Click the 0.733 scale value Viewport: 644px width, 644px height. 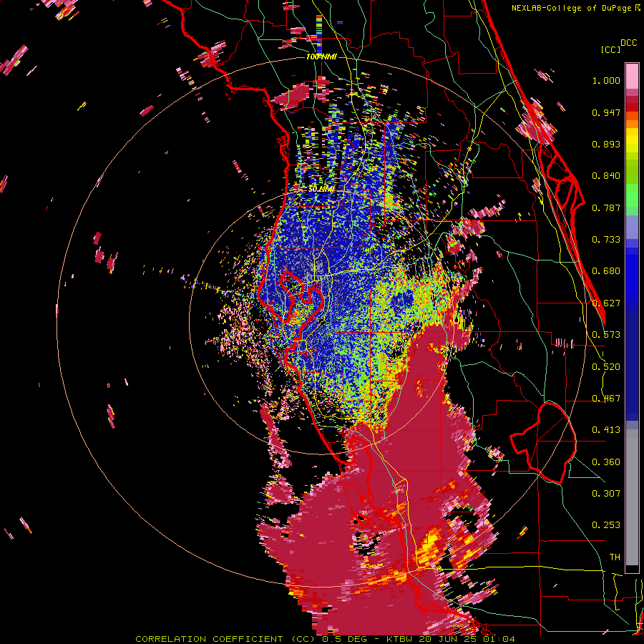(606, 240)
